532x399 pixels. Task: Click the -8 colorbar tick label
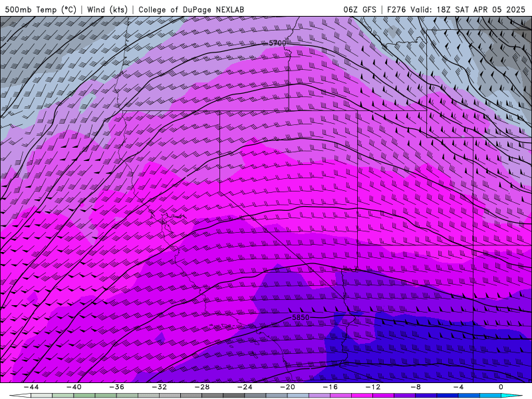(416, 387)
